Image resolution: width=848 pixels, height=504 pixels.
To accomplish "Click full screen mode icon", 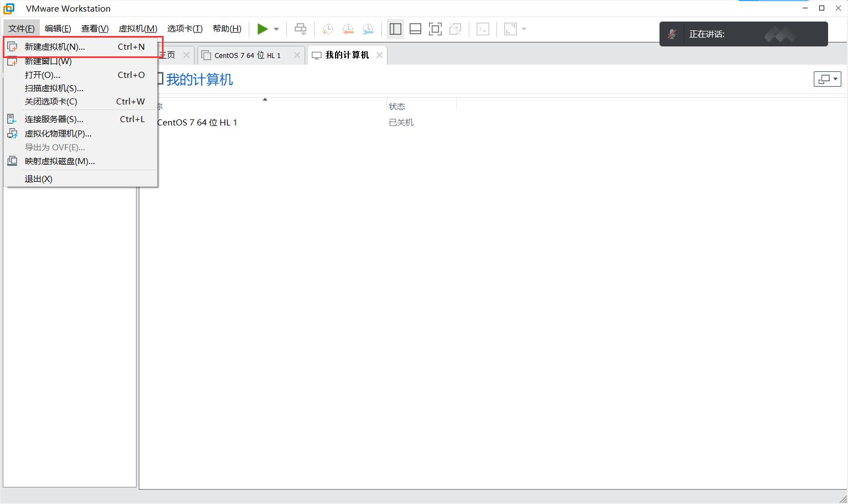I will 435,29.
